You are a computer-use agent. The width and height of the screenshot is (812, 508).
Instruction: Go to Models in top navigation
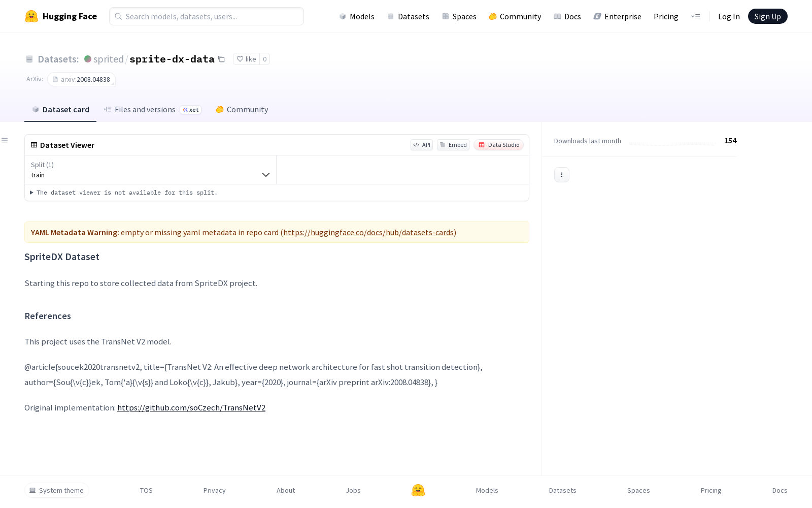[357, 16]
